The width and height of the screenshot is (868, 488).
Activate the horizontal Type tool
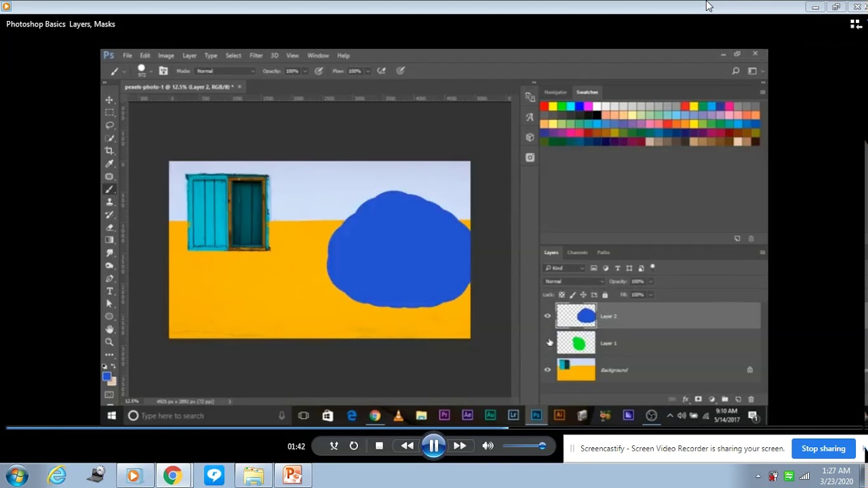coord(109,291)
